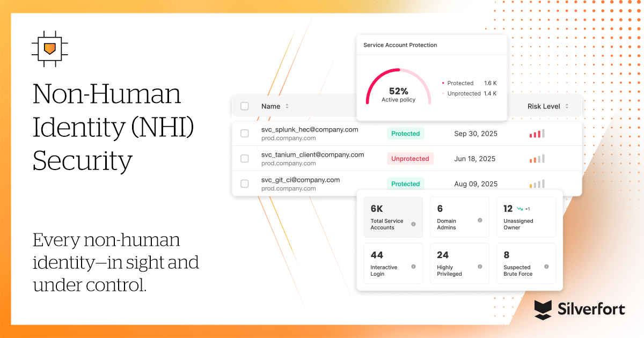Click the trend arrow on Unassigned Owner card
Viewport: 644px width, 338px height.
coord(520,209)
